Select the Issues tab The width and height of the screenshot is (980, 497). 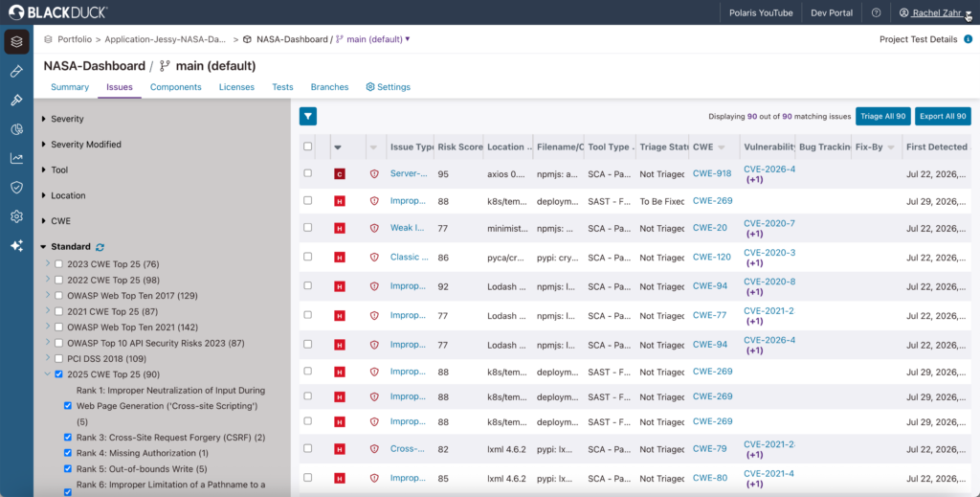[120, 87]
